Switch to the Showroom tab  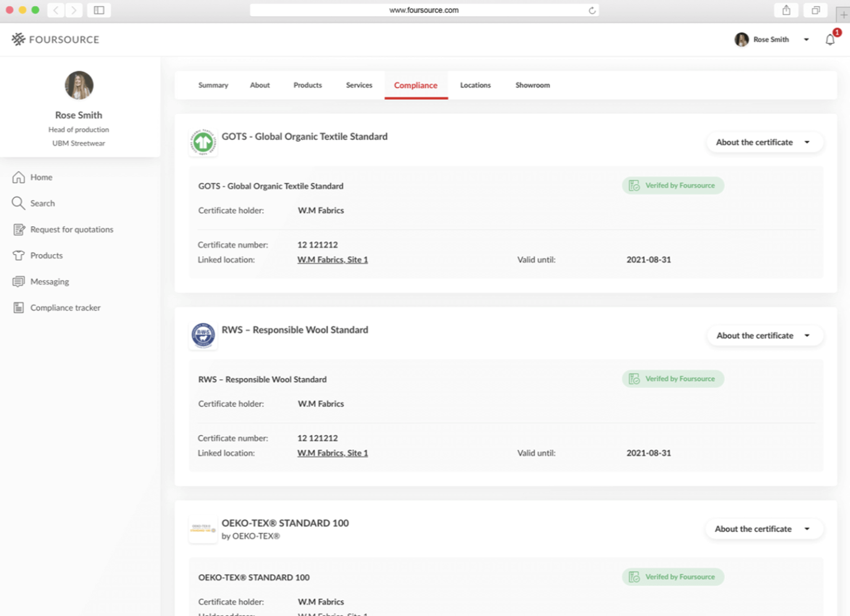pyautogui.click(x=532, y=85)
